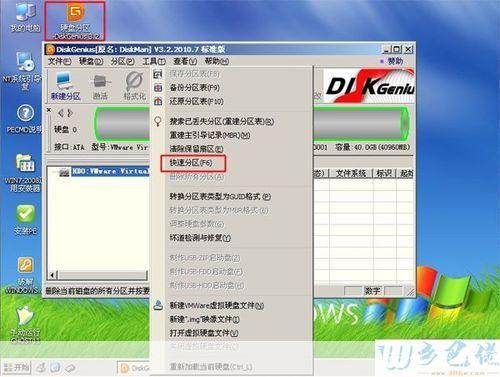Go to next disk with right arrow

point(70,113)
